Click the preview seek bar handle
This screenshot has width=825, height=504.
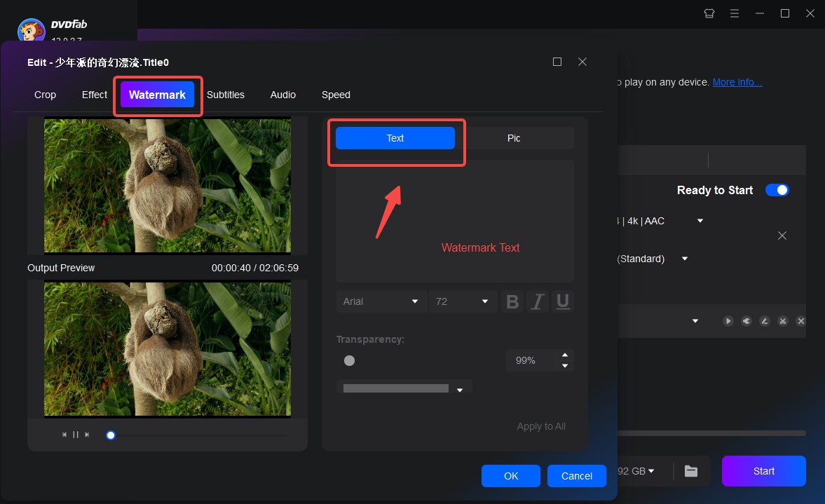(x=111, y=435)
